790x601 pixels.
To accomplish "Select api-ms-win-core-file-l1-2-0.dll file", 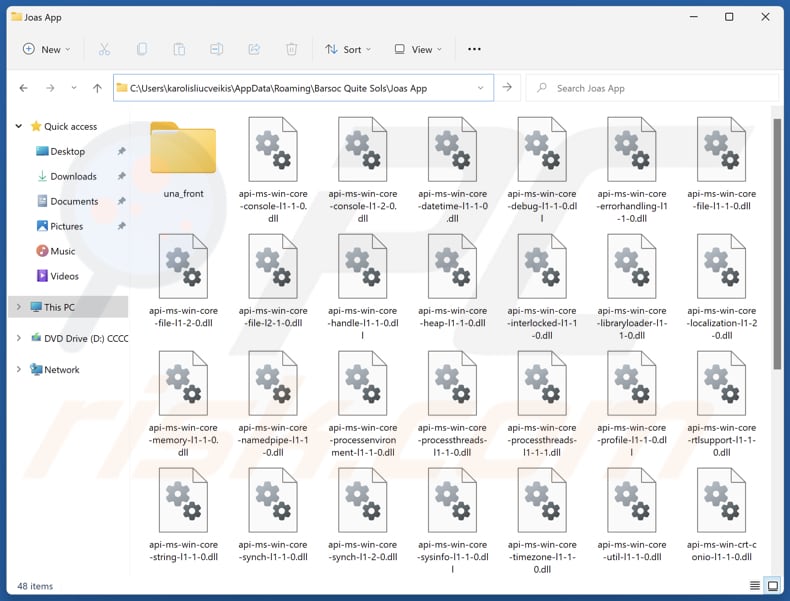I will (x=183, y=281).
